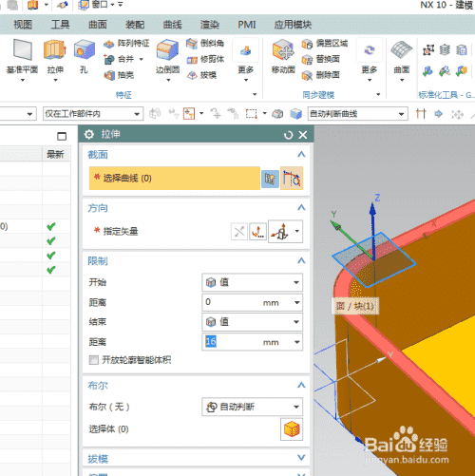Open the 工具 ribbon tab
The width and height of the screenshot is (475, 476).
click(60, 25)
